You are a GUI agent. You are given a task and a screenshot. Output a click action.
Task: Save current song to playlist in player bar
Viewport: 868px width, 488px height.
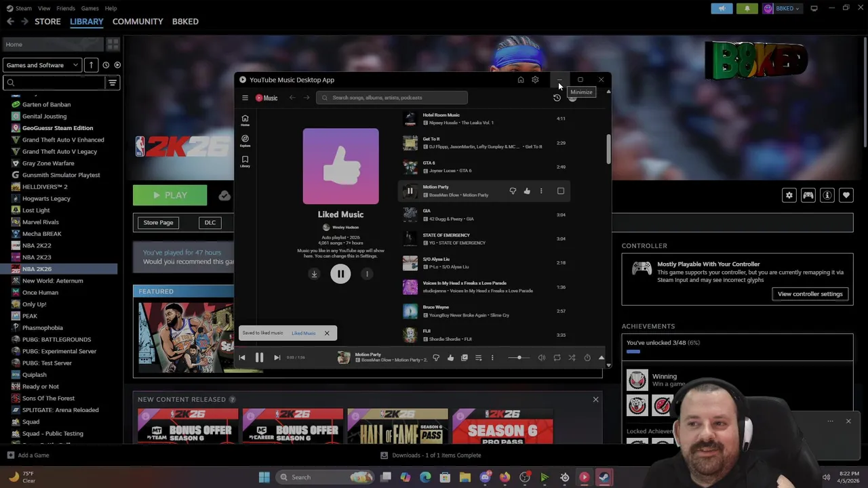coord(465,357)
